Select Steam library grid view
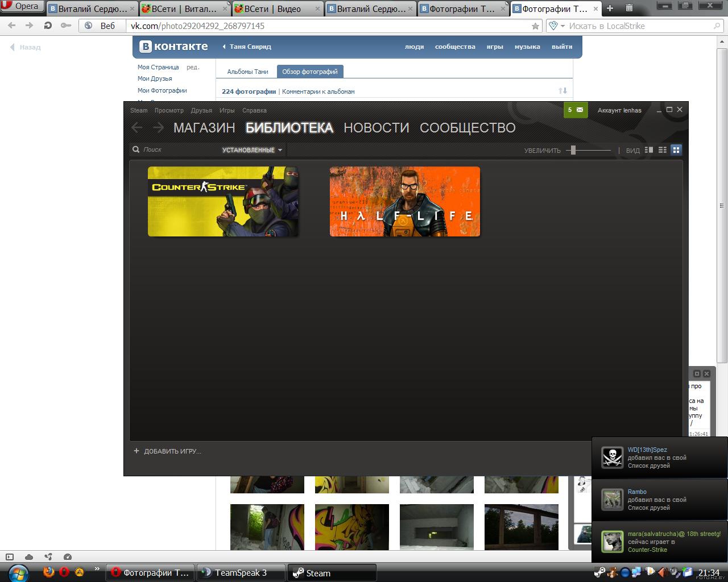Screen dimensions: 728x582 [x=676, y=150]
